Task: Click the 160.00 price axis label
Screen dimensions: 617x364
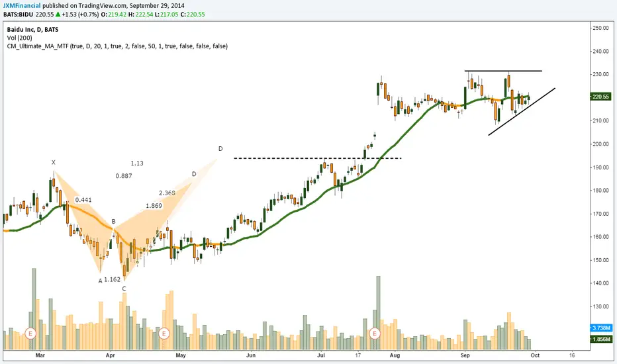Action: click(x=601, y=237)
